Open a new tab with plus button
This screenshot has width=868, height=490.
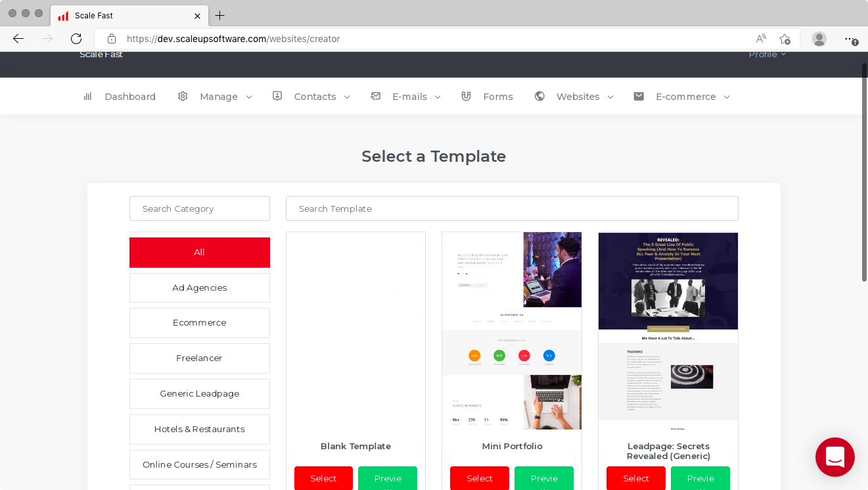point(219,15)
